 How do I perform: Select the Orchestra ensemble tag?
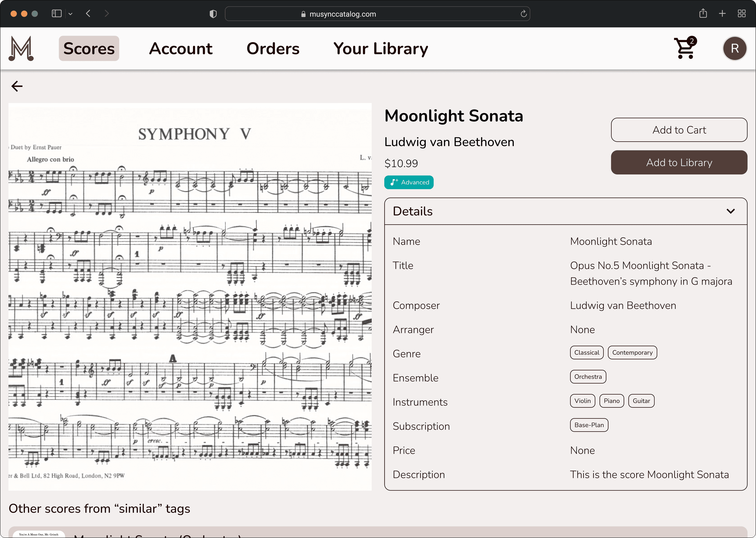tap(588, 377)
